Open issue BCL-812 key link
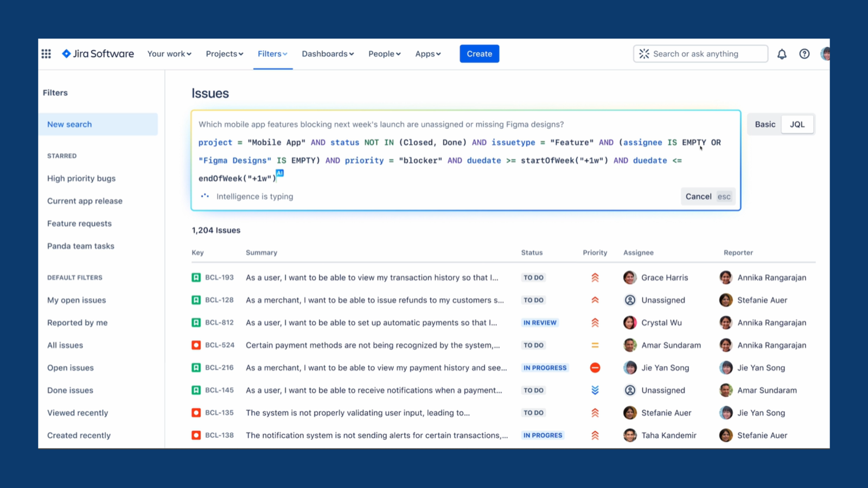868x488 pixels. coord(219,323)
